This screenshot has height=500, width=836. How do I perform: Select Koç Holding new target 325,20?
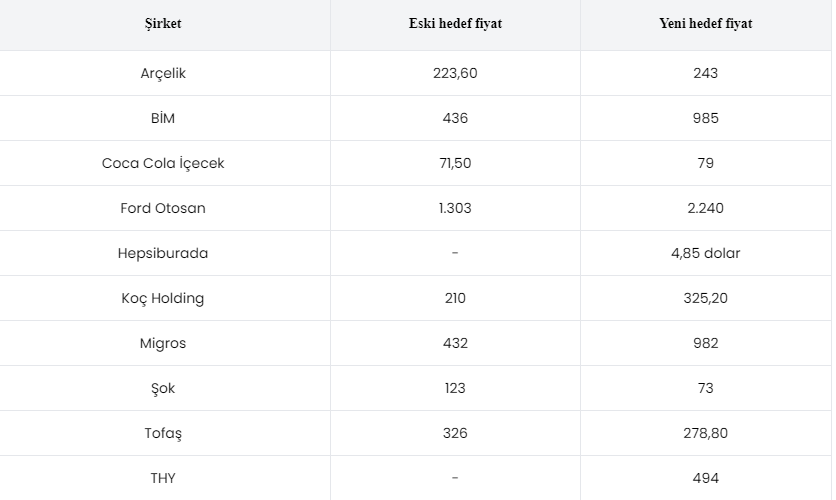705,298
